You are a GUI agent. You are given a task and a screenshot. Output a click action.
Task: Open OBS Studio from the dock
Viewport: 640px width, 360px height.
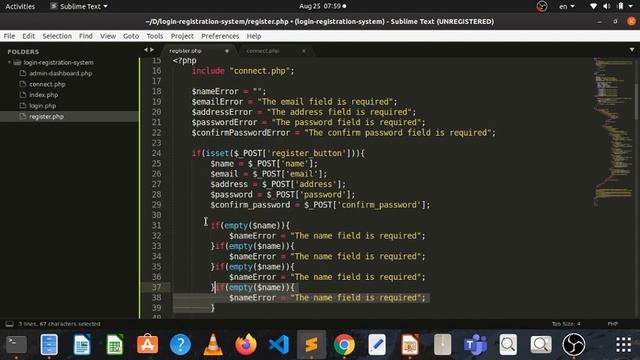tap(573, 344)
